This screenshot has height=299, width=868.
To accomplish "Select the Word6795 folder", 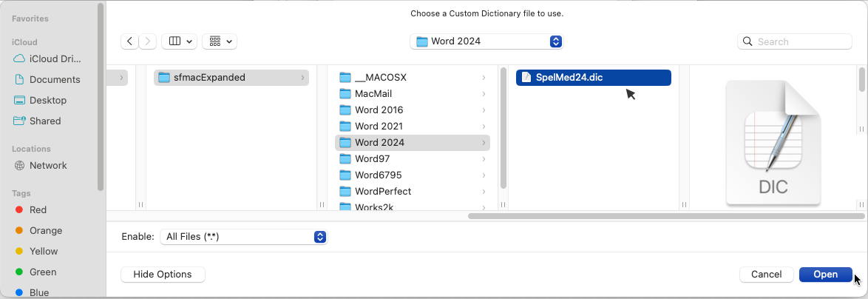I will point(413,175).
